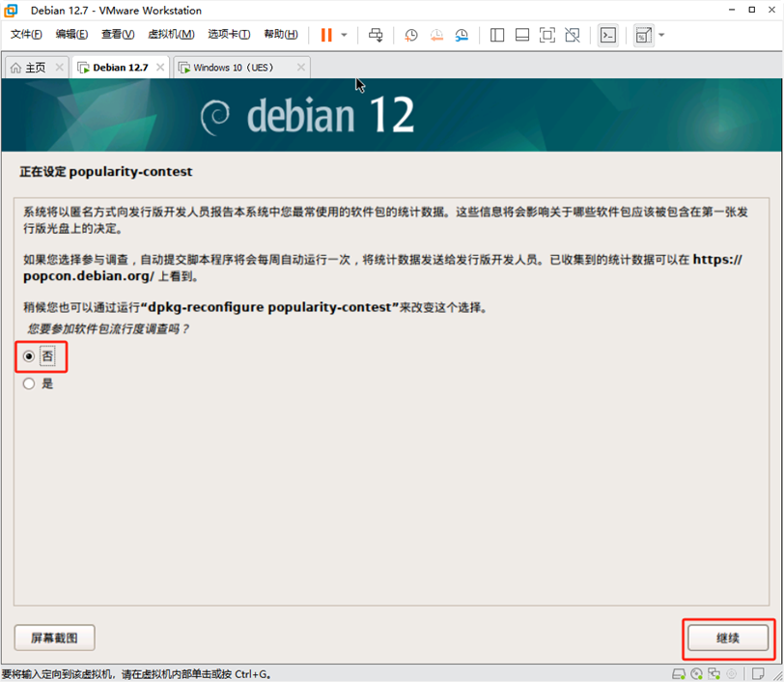This screenshot has height=682, width=784.
Task: Click the message log note icon
Action: pyautogui.click(x=758, y=674)
